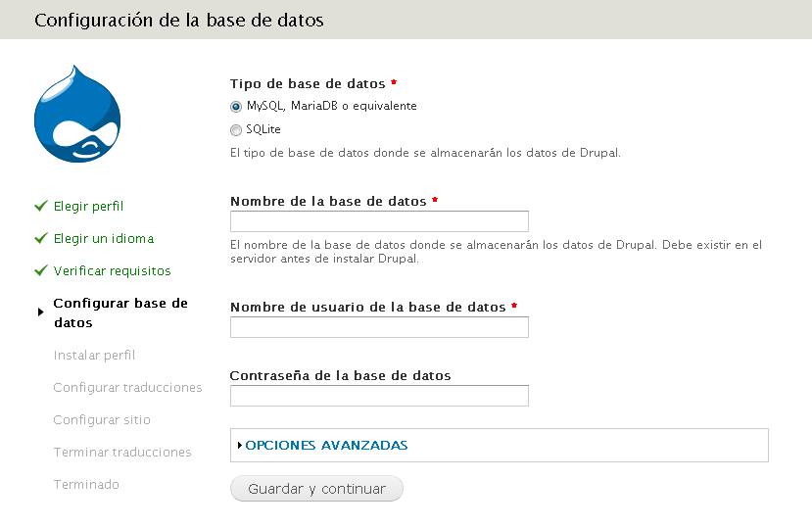
Task: Click the Elegir un idioma step text
Action: 104,238
